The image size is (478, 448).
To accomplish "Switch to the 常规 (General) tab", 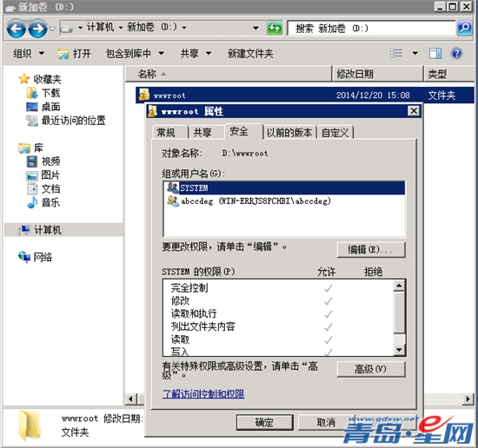I will pos(166,133).
